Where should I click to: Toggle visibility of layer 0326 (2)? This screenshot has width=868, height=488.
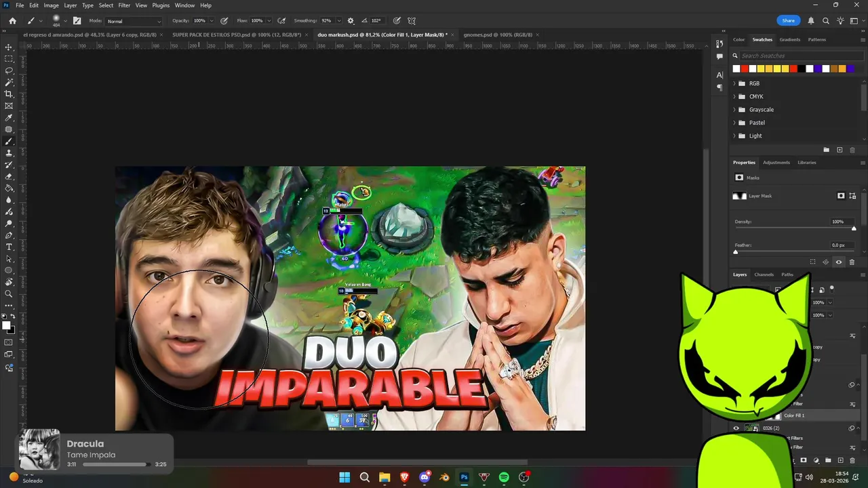[736, 428]
